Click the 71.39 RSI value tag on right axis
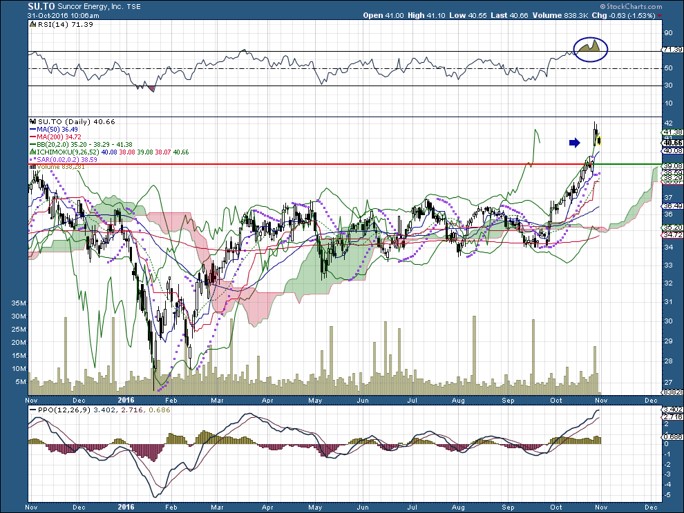This screenshot has height=513, width=684. coord(673,49)
